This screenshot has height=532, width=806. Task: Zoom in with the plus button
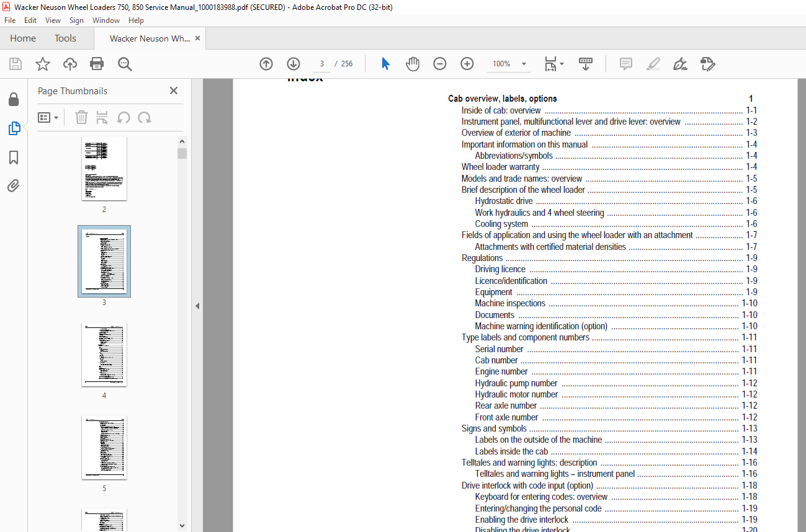[467, 64]
